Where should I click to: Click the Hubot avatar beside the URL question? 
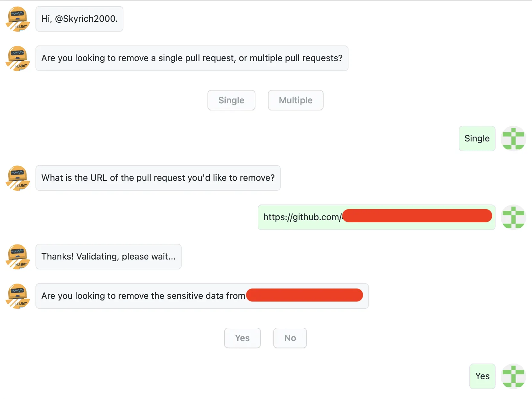click(18, 178)
